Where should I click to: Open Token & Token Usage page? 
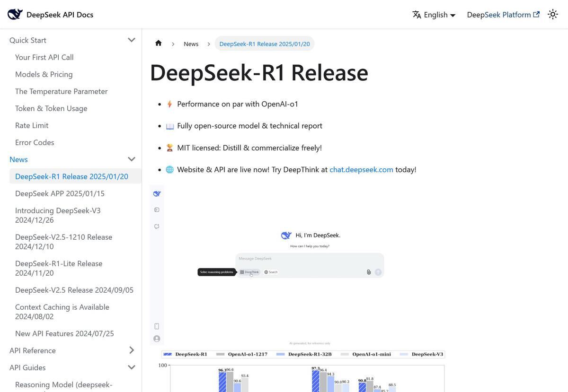pos(51,108)
